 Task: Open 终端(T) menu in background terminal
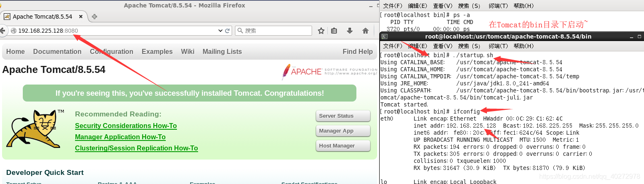(x=499, y=6)
